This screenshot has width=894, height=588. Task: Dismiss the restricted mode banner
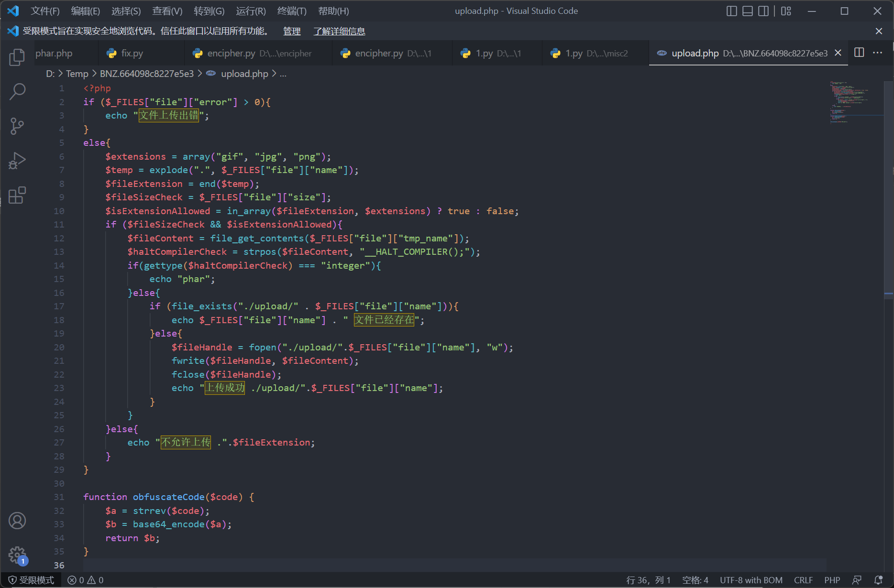879,31
